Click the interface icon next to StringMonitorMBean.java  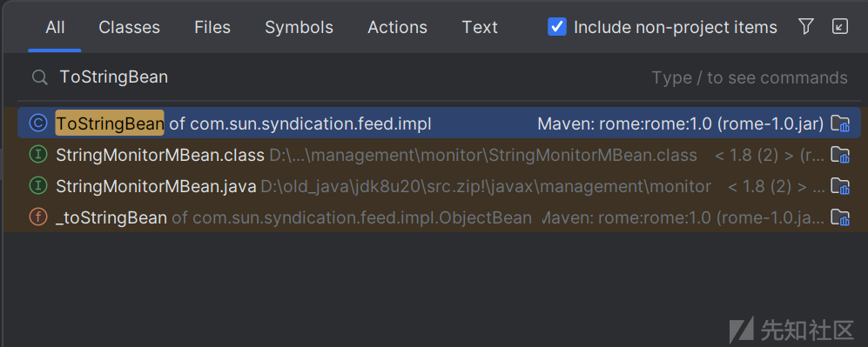pos(37,187)
